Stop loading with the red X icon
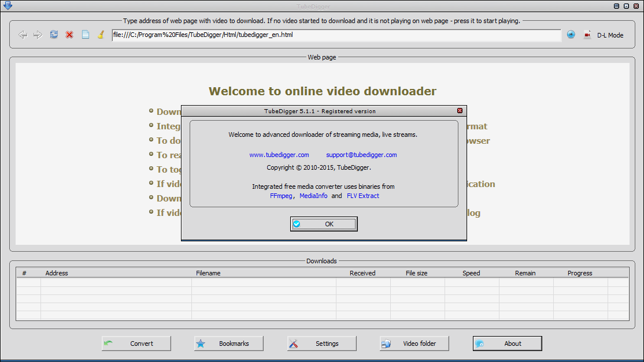This screenshot has height=362, width=644. [69, 35]
